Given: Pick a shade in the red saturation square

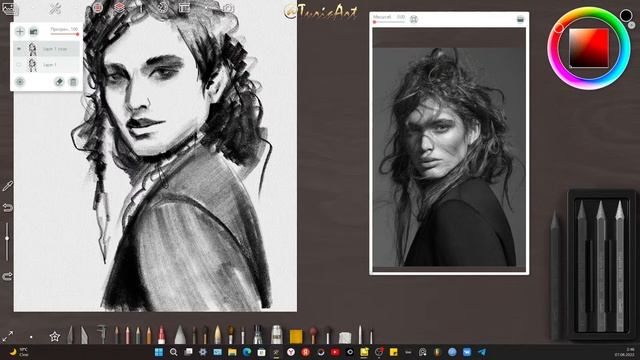Looking at the screenshot, I should 589,48.
